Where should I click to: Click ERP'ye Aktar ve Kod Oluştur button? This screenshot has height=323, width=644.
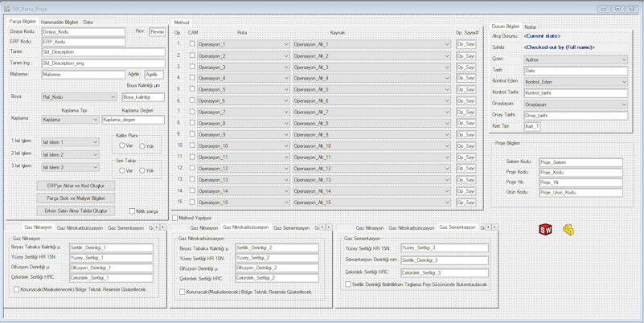(76, 186)
